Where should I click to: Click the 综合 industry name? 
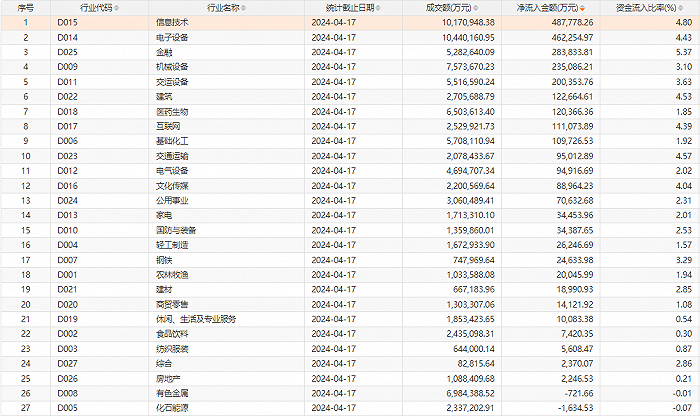[164, 363]
